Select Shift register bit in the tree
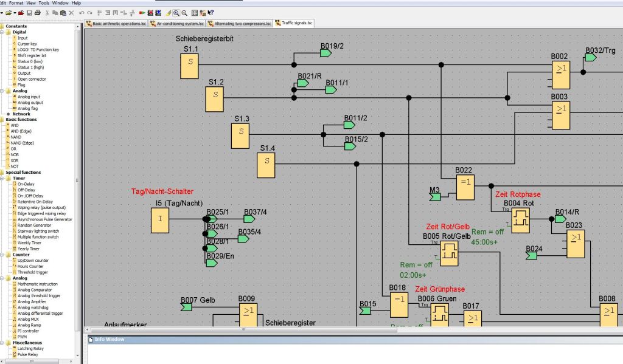Viewport: 623px width, 364px height. tap(32, 55)
